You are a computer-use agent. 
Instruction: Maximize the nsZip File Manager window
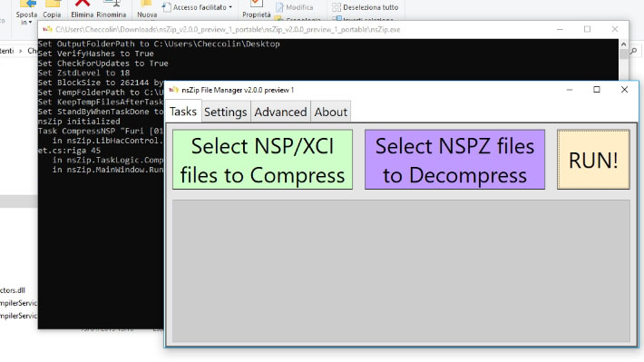(x=597, y=90)
